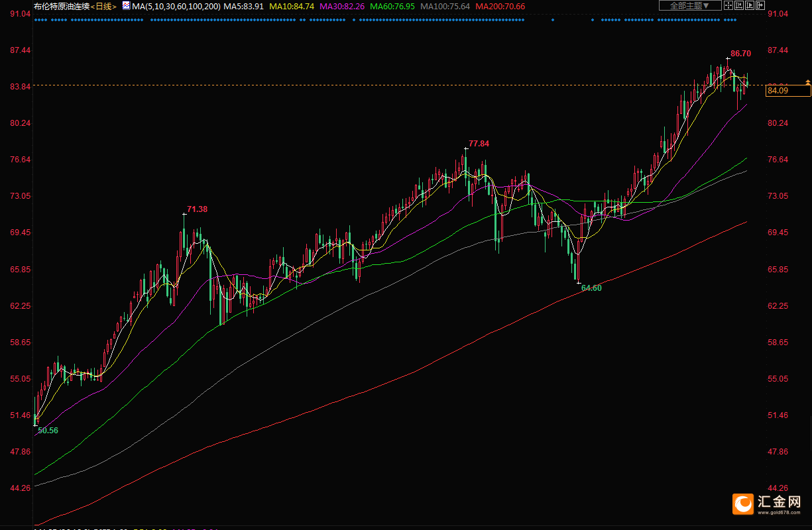This screenshot has height=530, width=812.
Task: Open the 全部主题 theme dropdown
Action: [x=690, y=5]
